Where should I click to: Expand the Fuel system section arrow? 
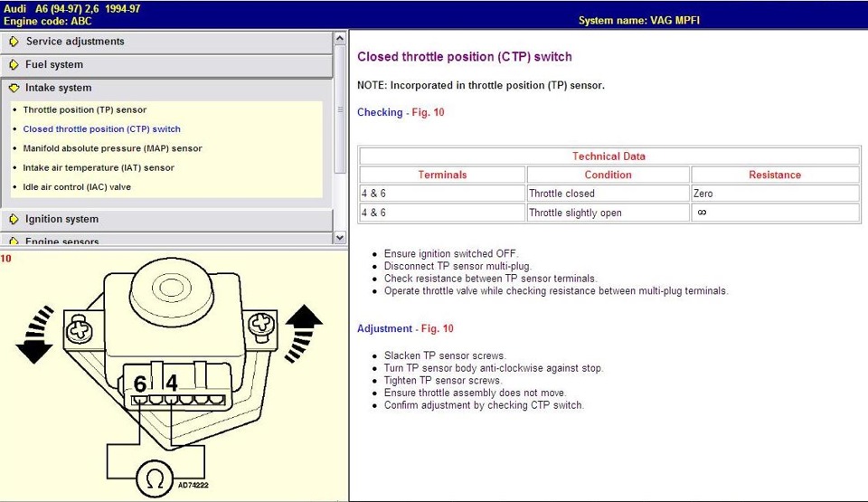point(14,65)
